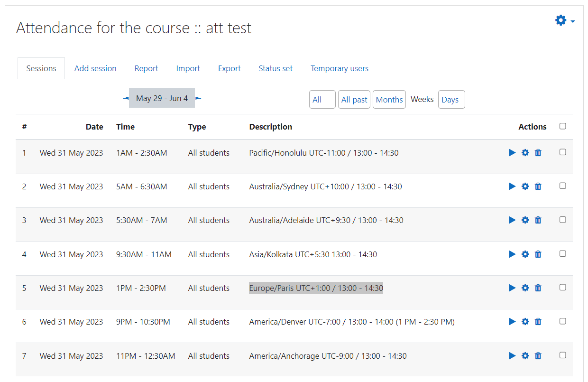Open the course administration gear menu
Screen dimensions: 588x382
click(560, 20)
